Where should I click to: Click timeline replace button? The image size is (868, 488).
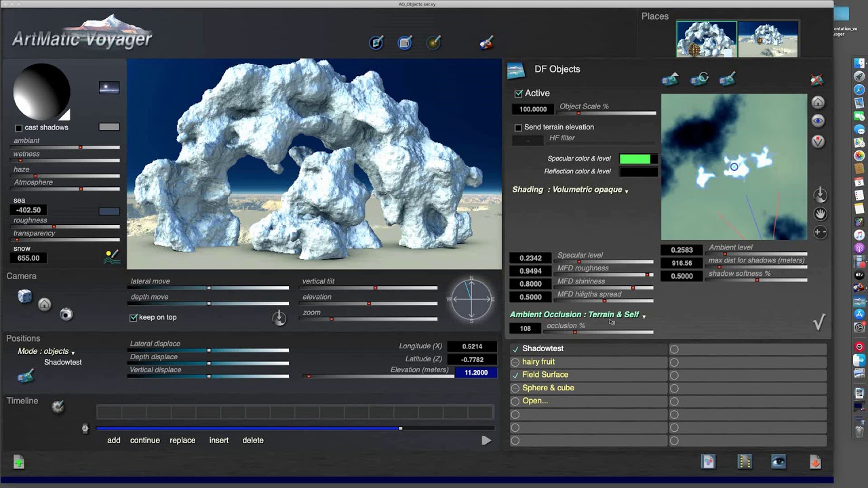point(182,441)
